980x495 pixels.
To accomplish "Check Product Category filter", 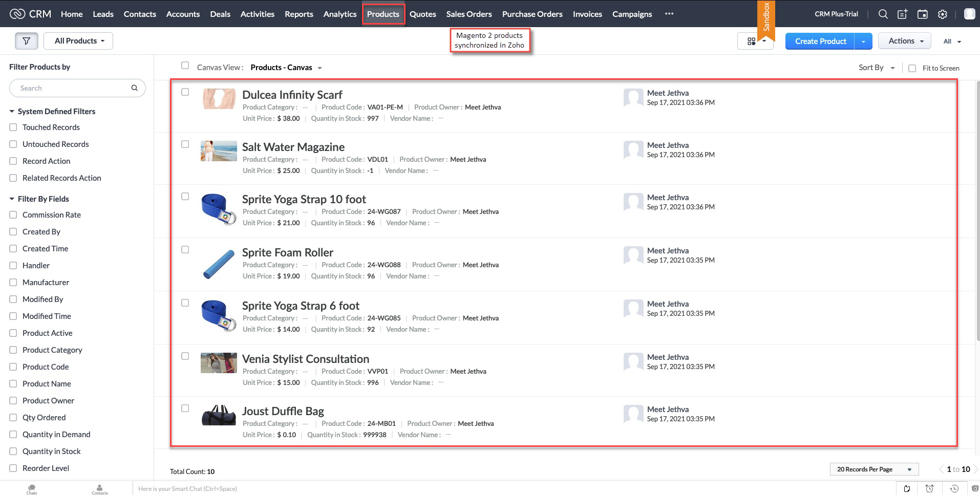I will (13, 350).
